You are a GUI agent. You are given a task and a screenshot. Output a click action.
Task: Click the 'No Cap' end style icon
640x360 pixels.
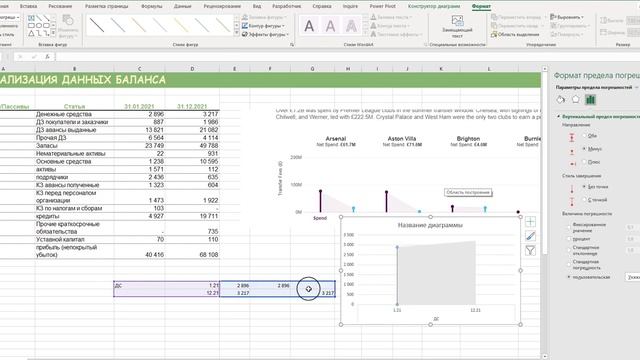(x=572, y=189)
